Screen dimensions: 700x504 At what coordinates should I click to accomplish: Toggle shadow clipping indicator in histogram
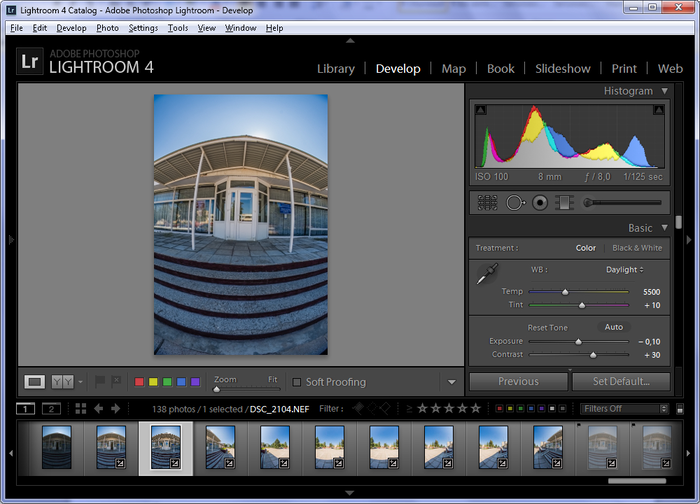(480, 110)
